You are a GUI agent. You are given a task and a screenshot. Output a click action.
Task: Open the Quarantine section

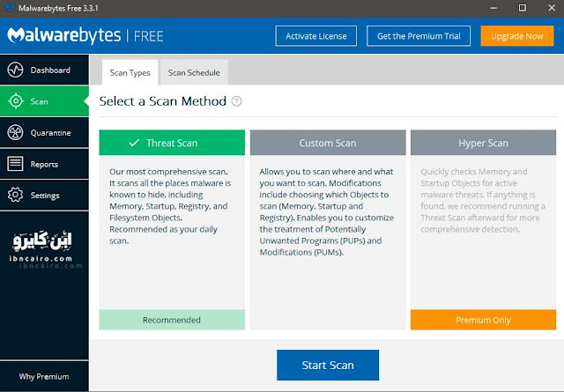click(44, 132)
